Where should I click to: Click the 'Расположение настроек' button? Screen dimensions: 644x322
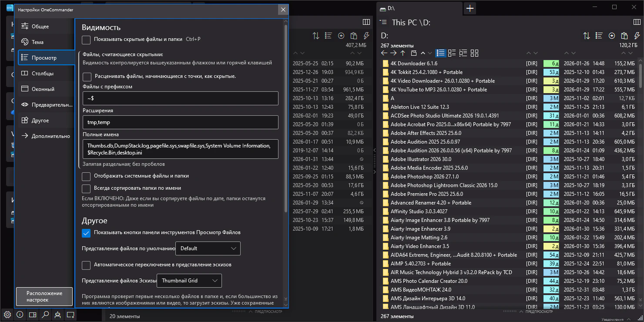(x=44, y=296)
